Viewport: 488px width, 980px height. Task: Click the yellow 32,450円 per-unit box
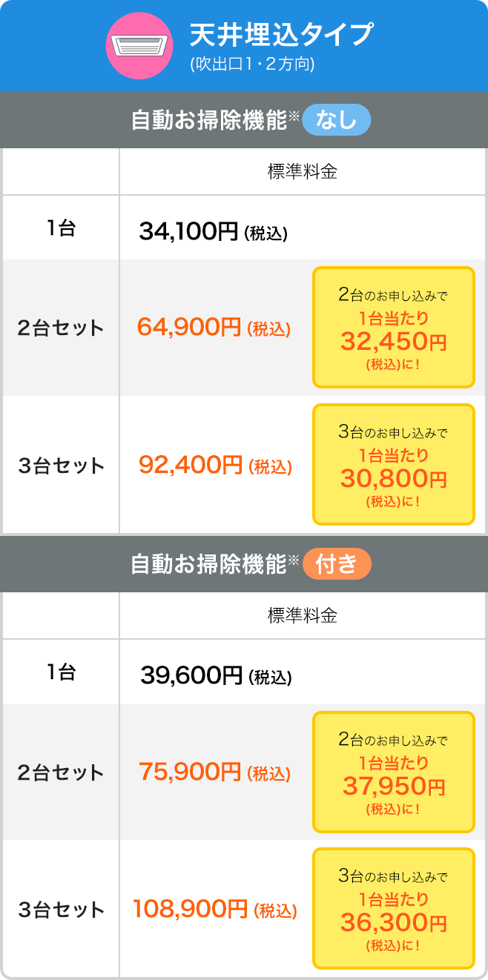click(393, 328)
